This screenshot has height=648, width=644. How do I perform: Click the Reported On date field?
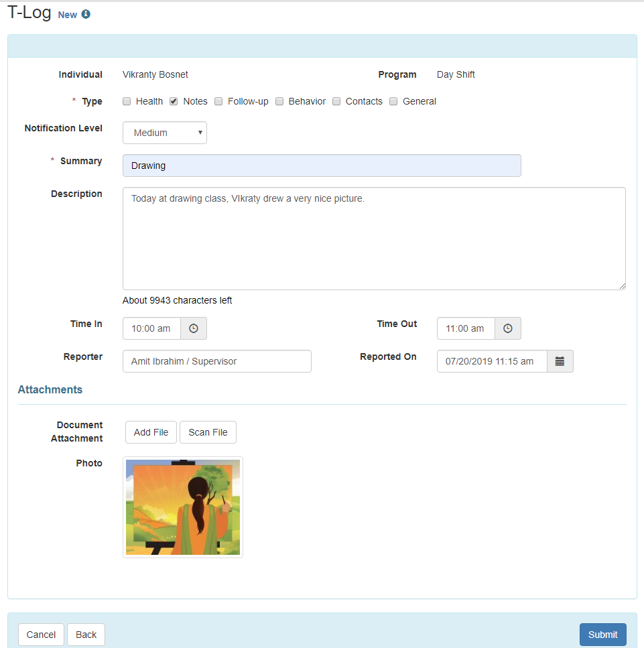point(492,361)
